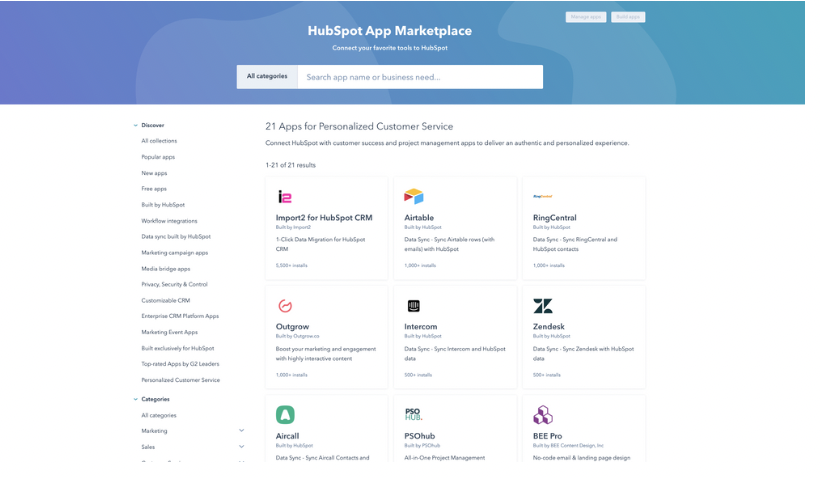Screen dimensions: 820x478
Task: Select Popular apps in sidebar
Action: click(158, 157)
